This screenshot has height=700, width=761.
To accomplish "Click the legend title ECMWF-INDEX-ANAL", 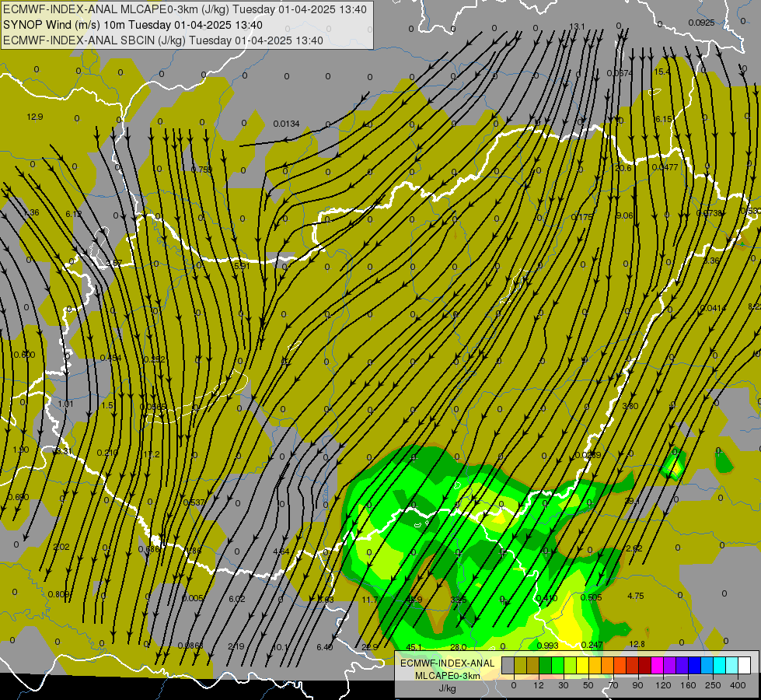I will [x=448, y=663].
